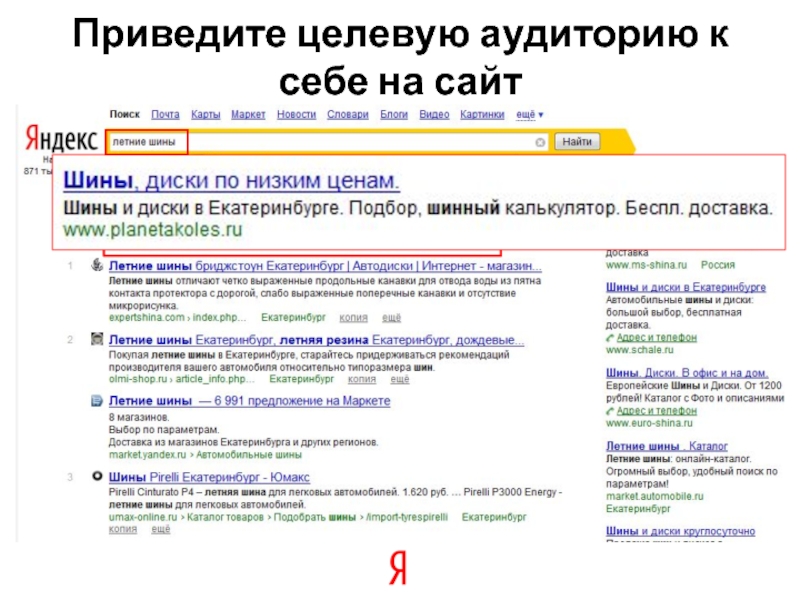Open sidebar ad 'Шины и диски круглосуточно'
Viewport: 800px width, 600px height.
coord(681,531)
